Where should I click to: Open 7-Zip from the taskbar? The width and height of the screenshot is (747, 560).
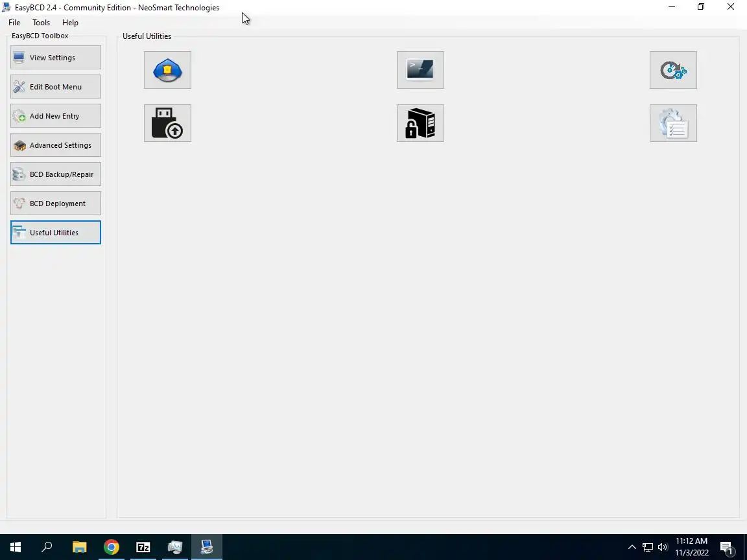143,547
